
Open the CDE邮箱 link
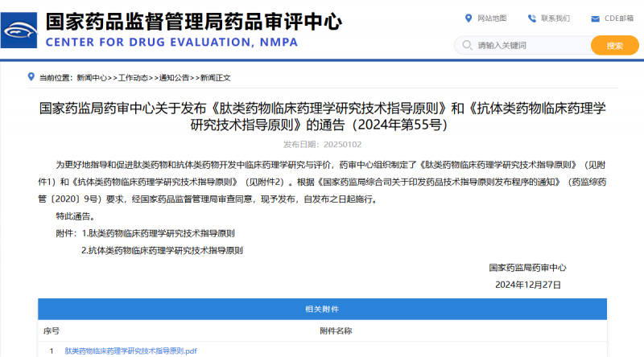620,18
